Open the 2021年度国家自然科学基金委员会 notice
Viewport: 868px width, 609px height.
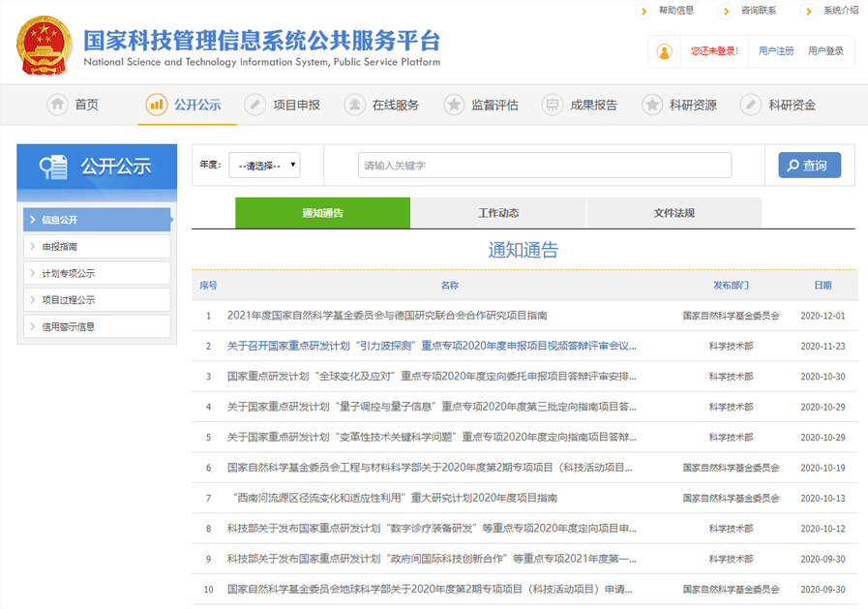coord(387,316)
